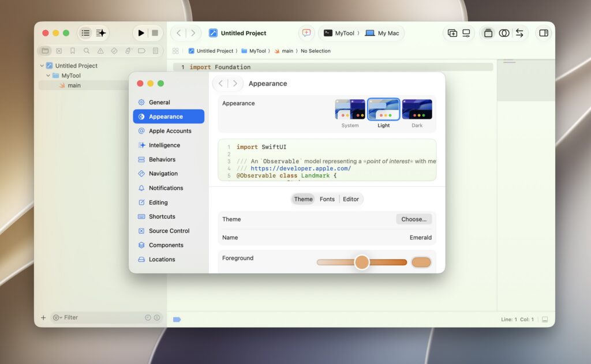Show the Debug navigator tab
This screenshot has height=364, width=591.
coord(128,51)
